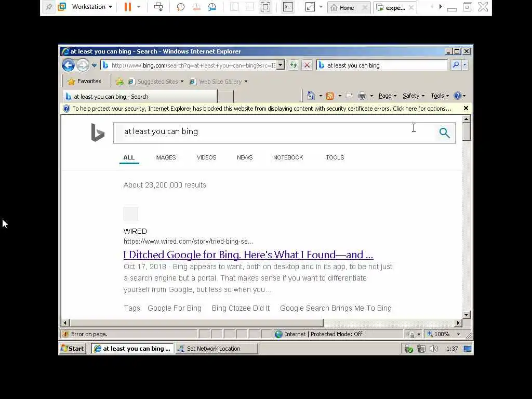Click the vertical scrollbar down arrow
Viewport: 532px width, 399px height.
point(466,314)
